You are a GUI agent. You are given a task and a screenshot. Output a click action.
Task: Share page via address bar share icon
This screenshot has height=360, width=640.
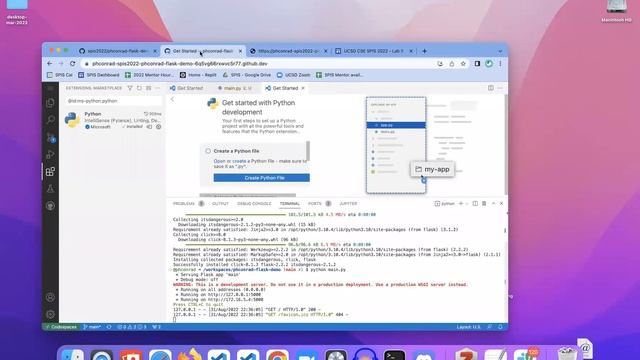click(x=452, y=64)
